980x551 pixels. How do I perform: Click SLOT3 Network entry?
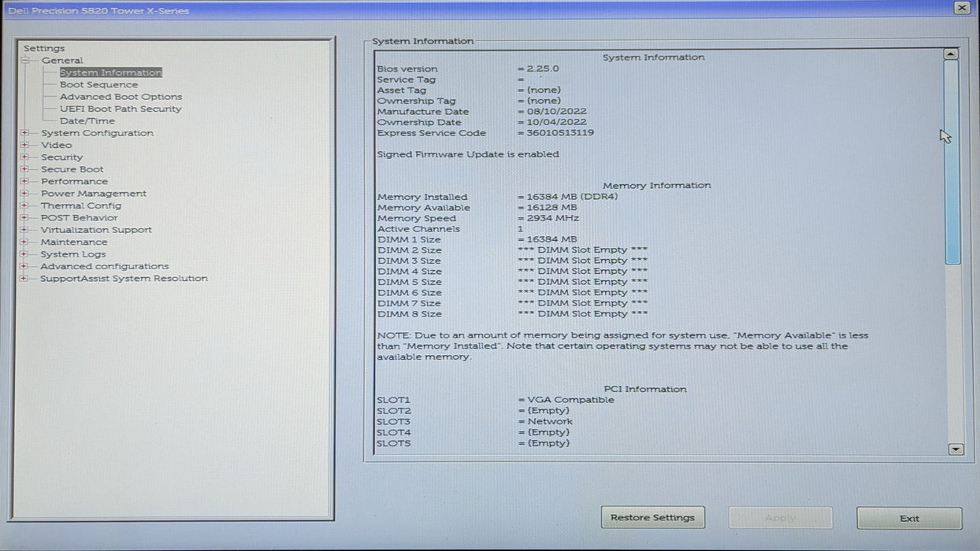pyautogui.click(x=475, y=422)
